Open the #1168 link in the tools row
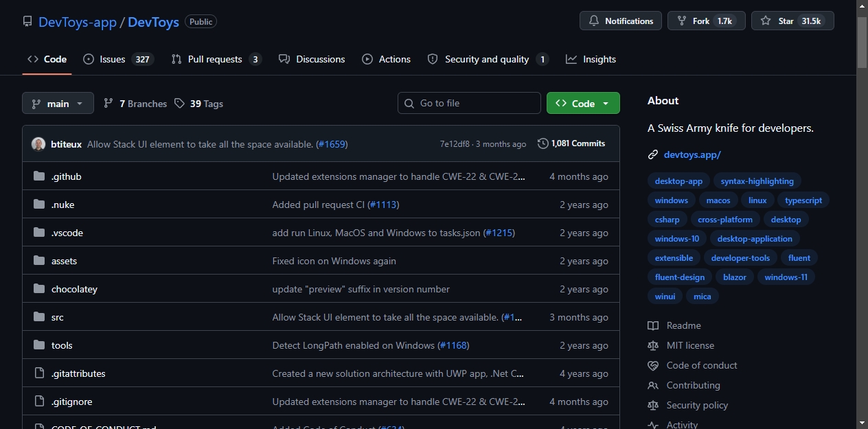 (x=453, y=345)
